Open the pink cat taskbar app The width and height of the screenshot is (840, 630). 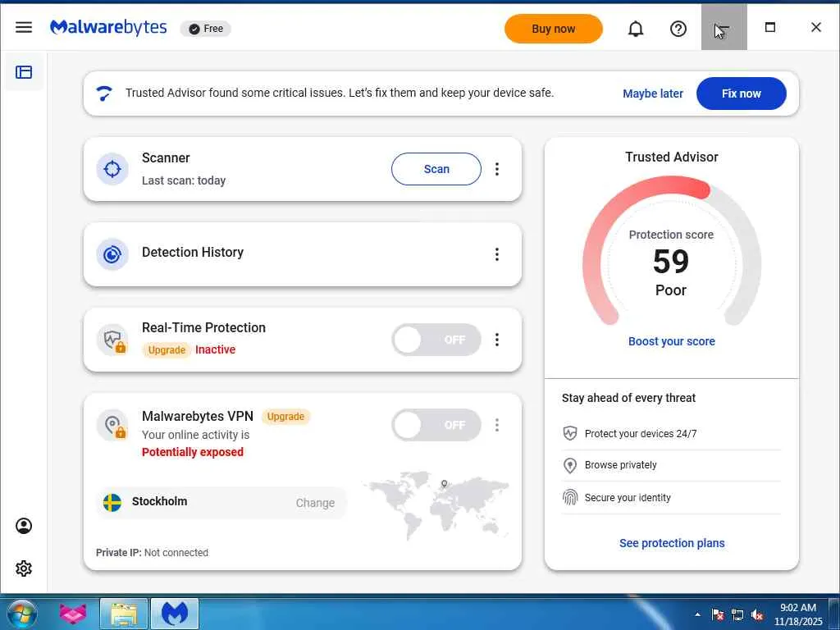pos(73,614)
